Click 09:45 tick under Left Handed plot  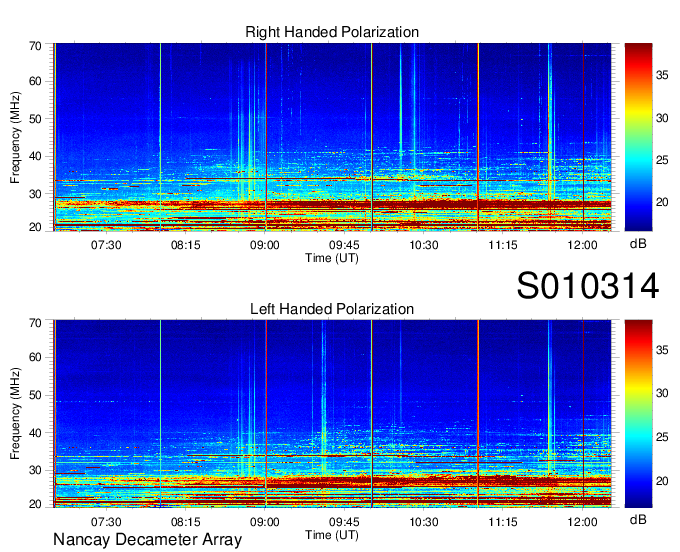(x=344, y=522)
